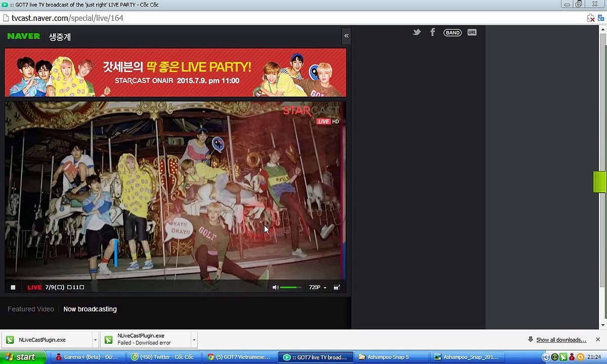Click Show all downloads link

coord(561,340)
